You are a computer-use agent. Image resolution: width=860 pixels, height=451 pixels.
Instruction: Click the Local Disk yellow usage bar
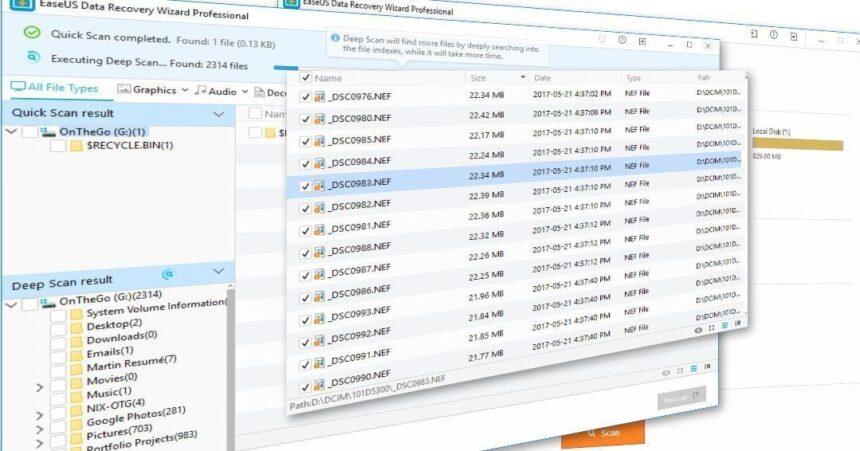click(797, 144)
